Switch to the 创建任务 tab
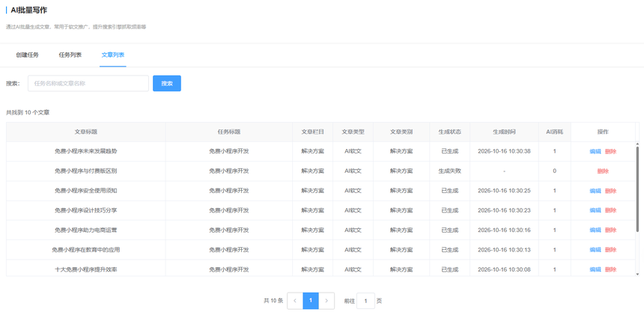This screenshot has width=644, height=321. tap(28, 55)
